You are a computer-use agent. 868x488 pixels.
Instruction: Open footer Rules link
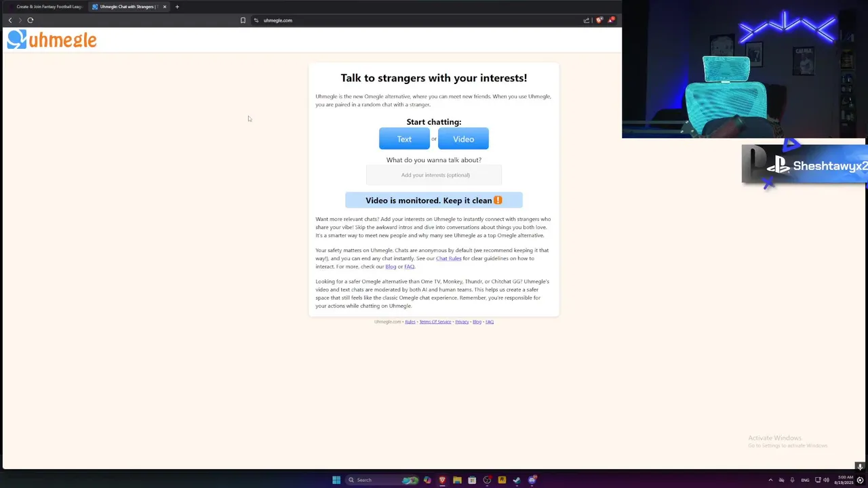tap(410, 322)
